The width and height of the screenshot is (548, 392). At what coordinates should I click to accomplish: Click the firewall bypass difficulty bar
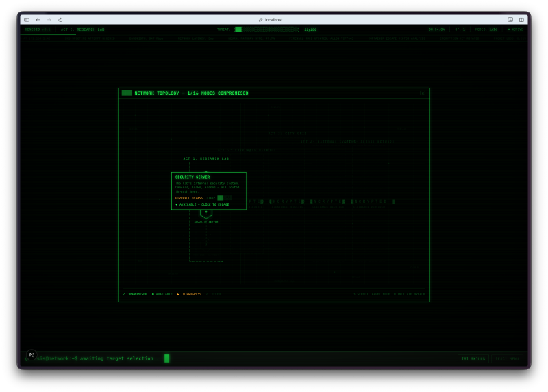point(224,198)
